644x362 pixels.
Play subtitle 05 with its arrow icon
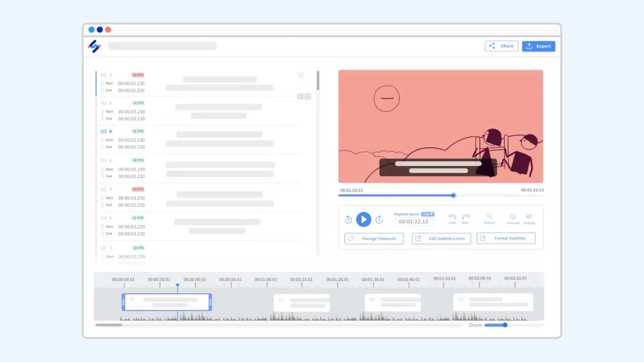click(x=111, y=189)
